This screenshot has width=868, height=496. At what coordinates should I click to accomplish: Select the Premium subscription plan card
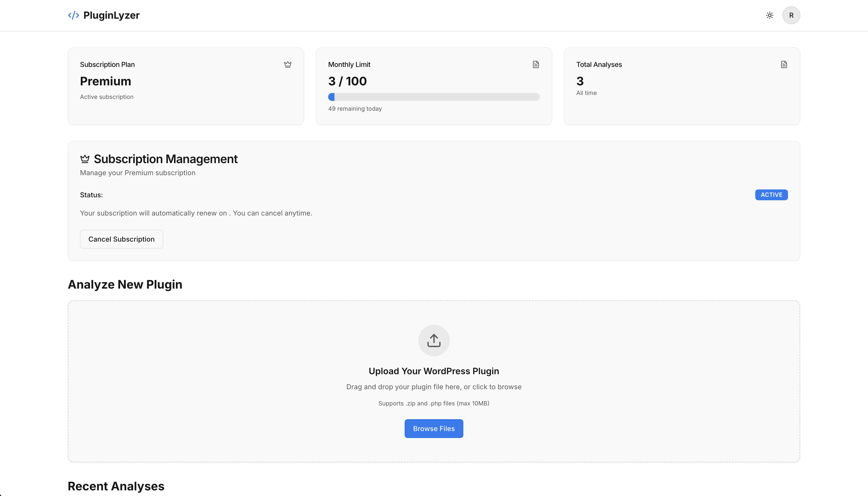(x=185, y=86)
